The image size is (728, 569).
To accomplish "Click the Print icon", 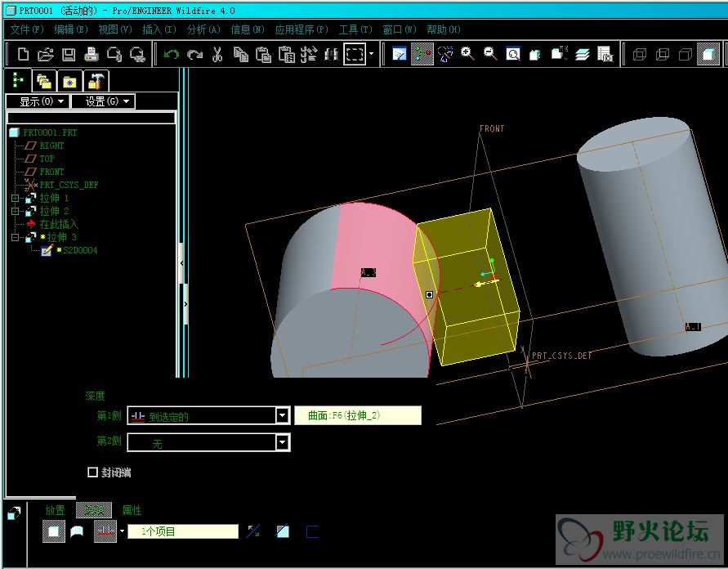I will pyautogui.click(x=92, y=54).
